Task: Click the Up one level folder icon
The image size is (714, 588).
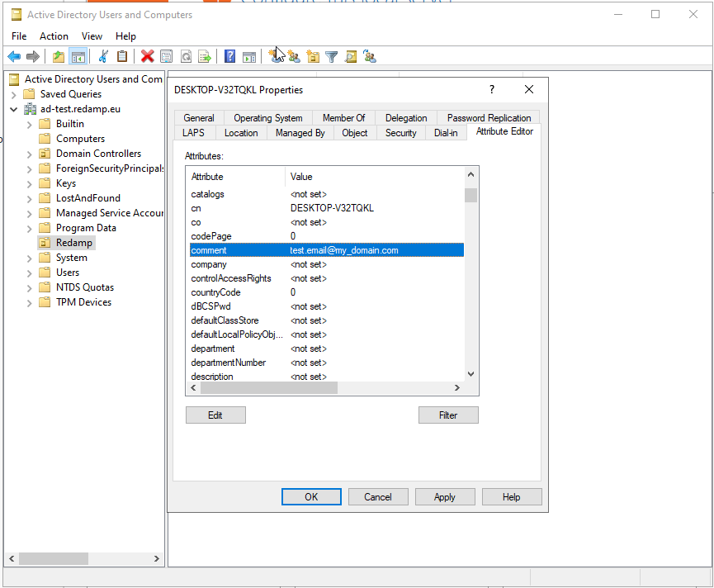Action: point(58,56)
